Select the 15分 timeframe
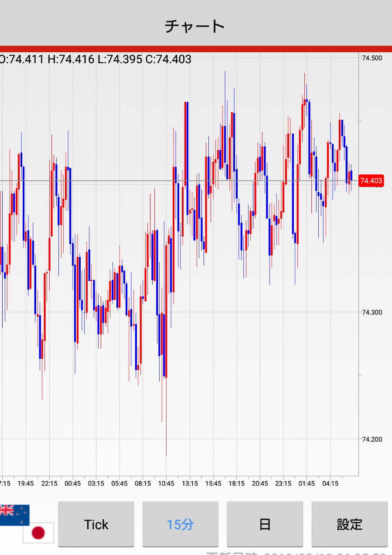 [180, 524]
